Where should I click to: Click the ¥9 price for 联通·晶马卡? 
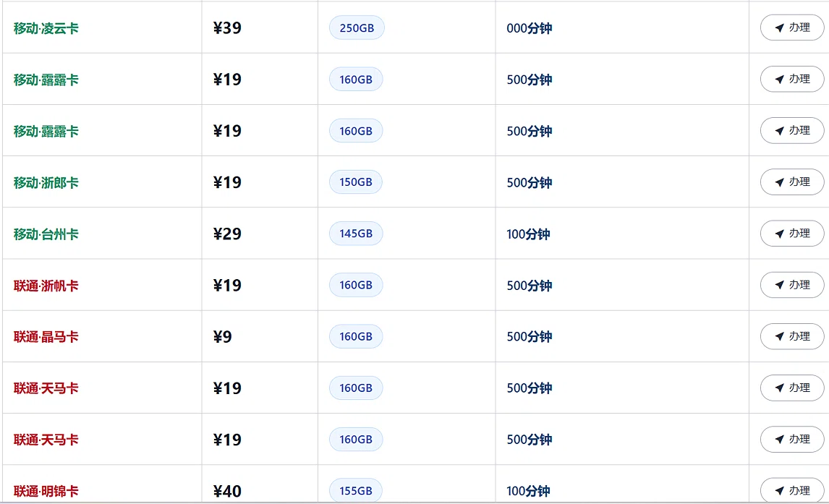click(x=223, y=336)
